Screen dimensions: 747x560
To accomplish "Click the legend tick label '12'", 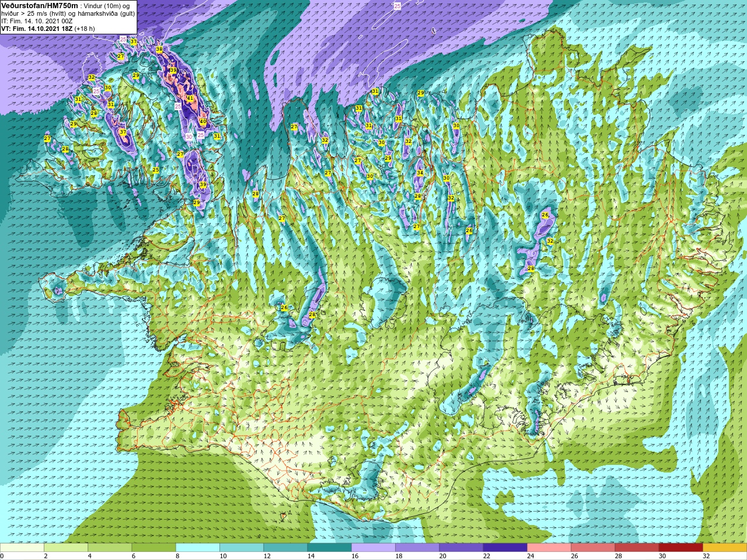I will tap(267, 556).
